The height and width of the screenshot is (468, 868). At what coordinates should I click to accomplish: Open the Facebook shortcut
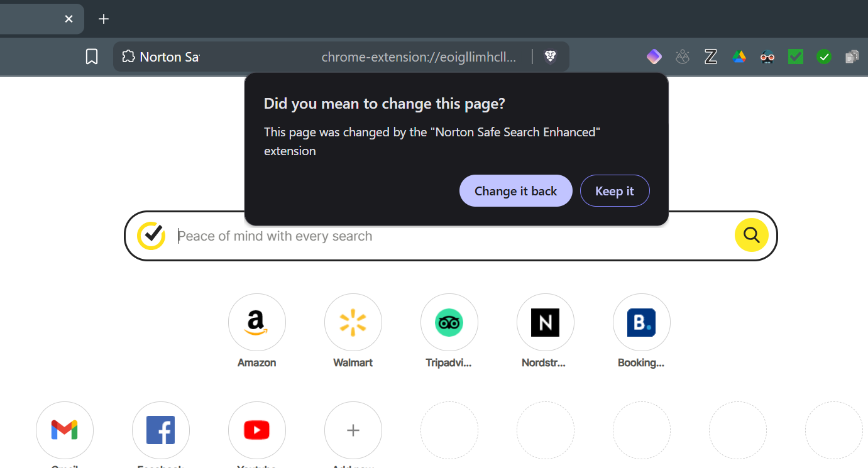161,431
